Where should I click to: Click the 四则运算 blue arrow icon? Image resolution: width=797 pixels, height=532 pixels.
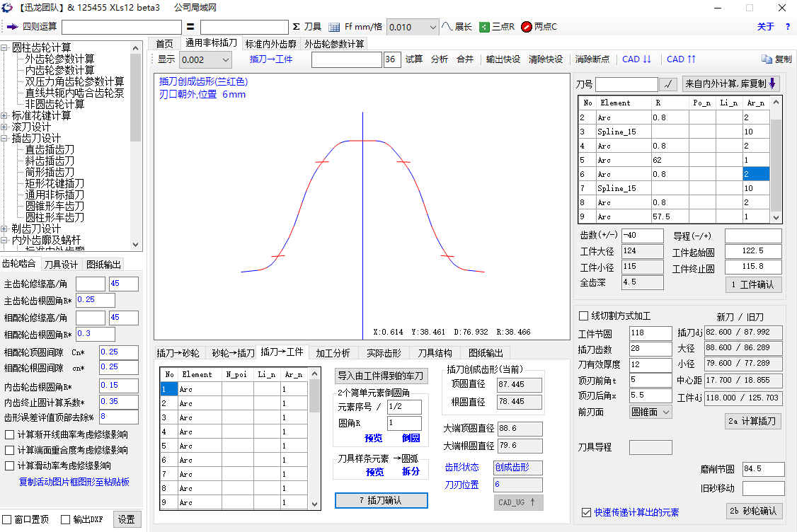point(11,27)
